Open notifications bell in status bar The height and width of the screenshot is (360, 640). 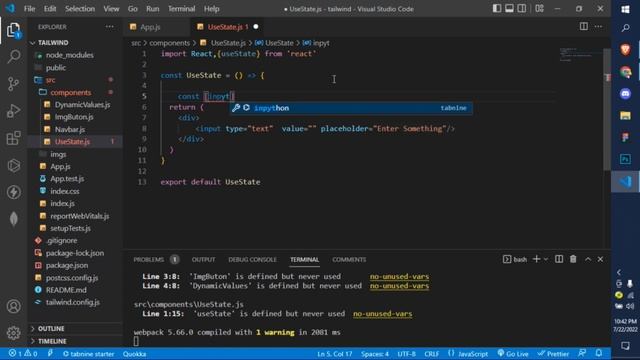click(x=599, y=353)
